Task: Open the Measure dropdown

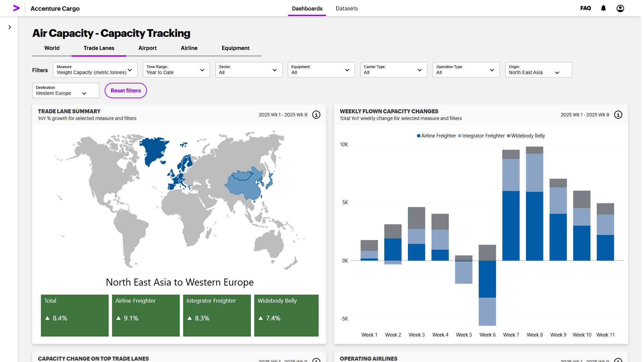Action: coord(95,70)
